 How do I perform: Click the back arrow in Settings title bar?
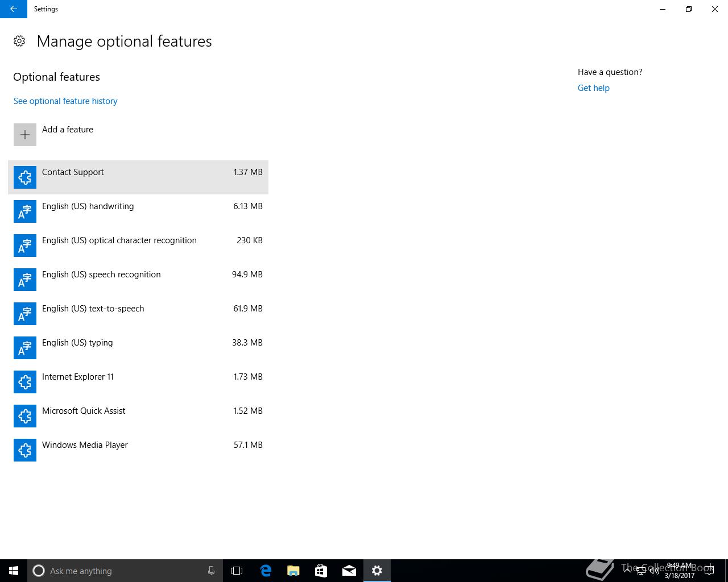pos(13,9)
